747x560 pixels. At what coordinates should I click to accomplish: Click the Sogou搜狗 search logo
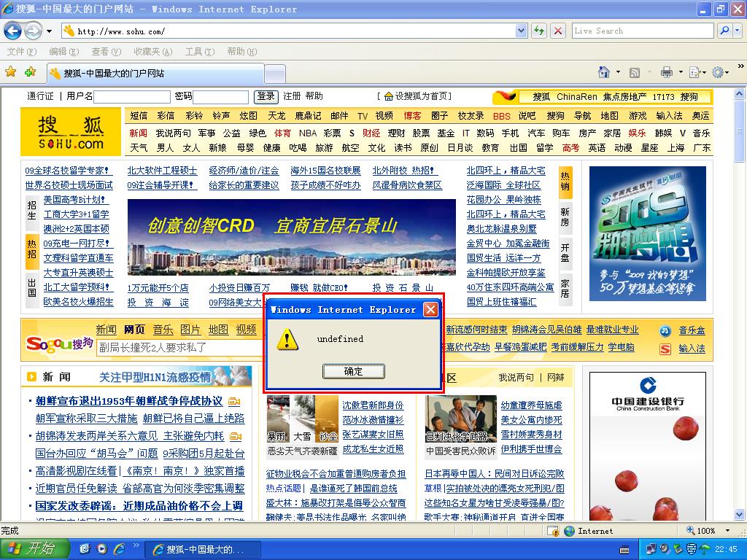tap(59, 343)
